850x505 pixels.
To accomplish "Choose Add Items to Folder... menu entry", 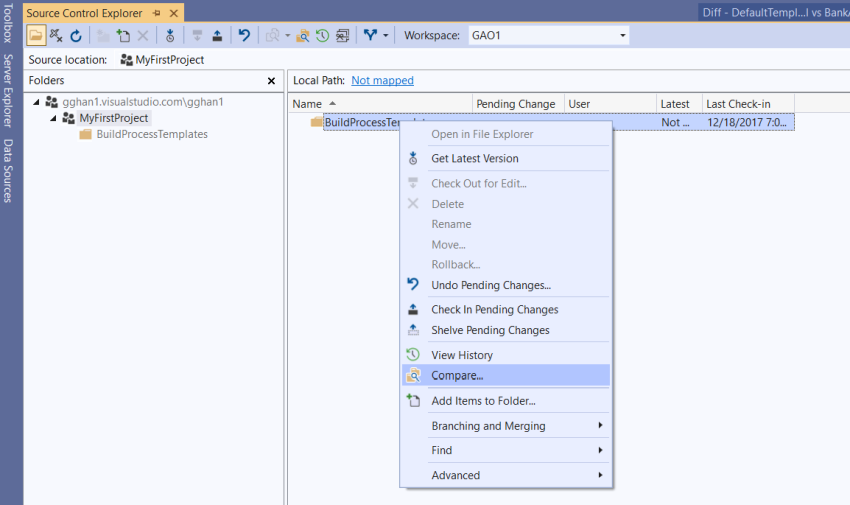I will click(506, 400).
